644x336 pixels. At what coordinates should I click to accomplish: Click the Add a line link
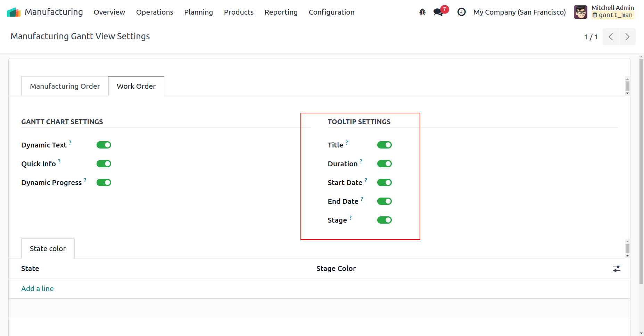(38, 289)
